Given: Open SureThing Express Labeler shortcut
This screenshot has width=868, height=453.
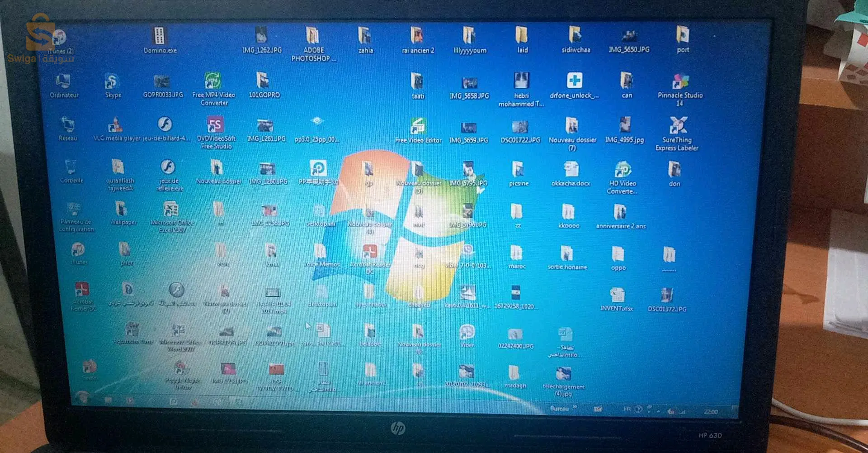Looking at the screenshot, I should (678, 126).
